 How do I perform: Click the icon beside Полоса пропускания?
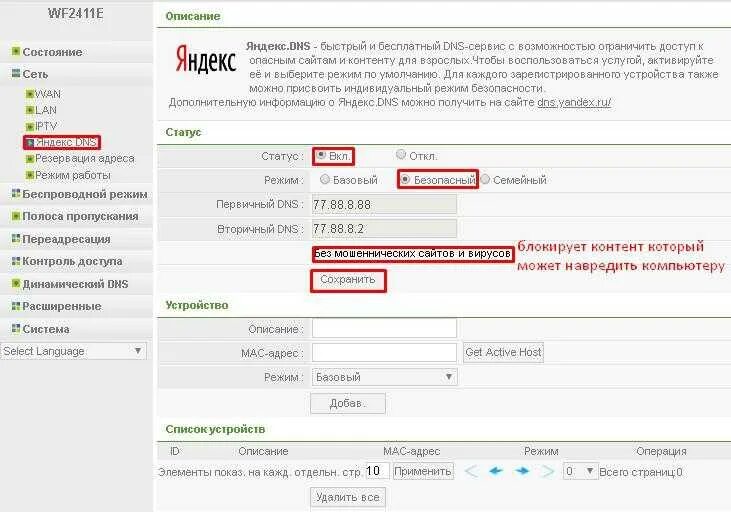(x=16, y=215)
